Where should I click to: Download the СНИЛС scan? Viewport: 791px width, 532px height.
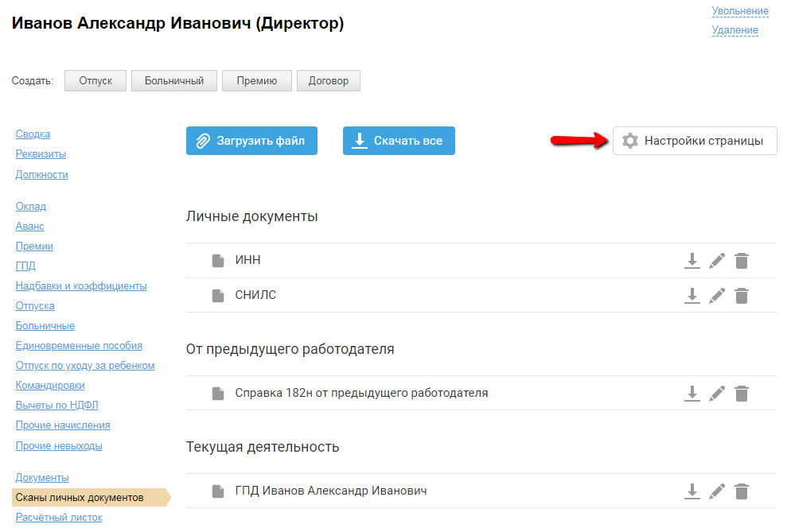click(692, 296)
